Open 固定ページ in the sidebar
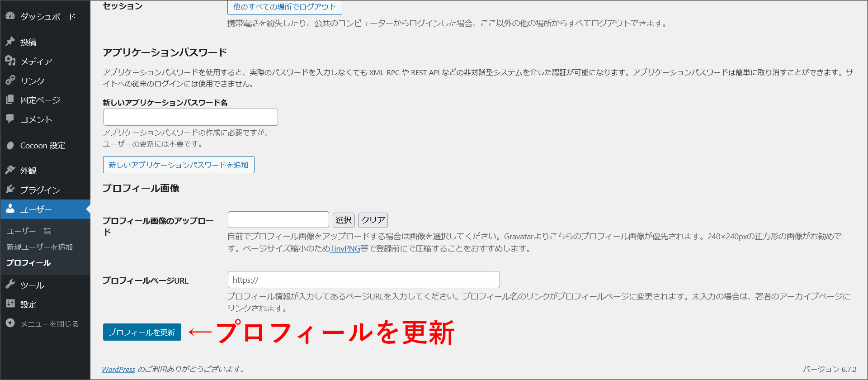868x380 pixels. pyautogui.click(x=45, y=100)
